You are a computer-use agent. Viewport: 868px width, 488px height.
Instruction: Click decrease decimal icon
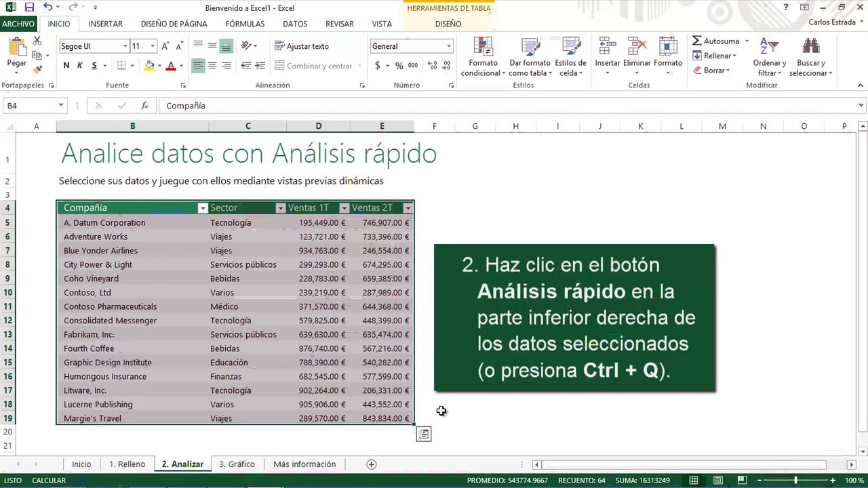coord(446,66)
